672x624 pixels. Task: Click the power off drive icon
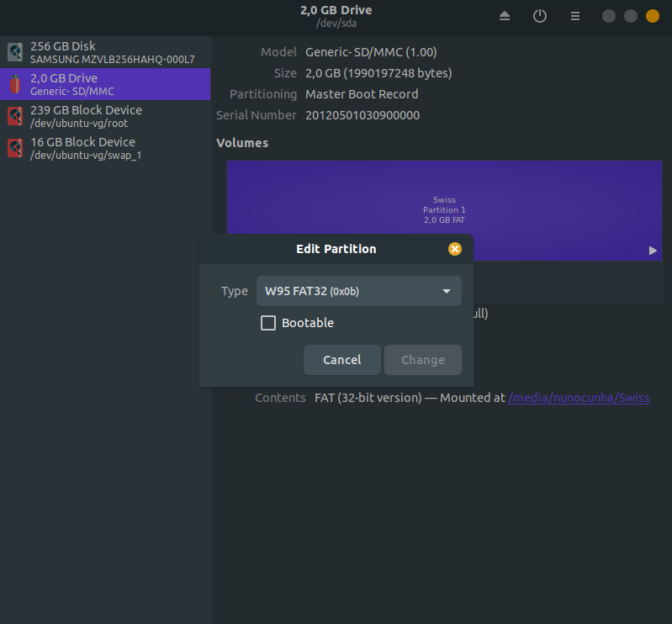540,16
